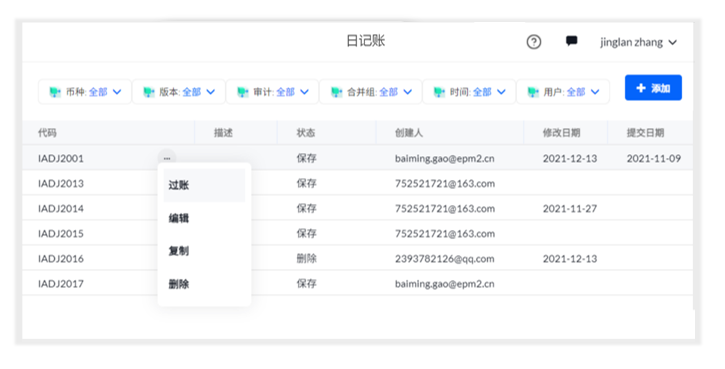This screenshot has height=369, width=725.
Task: Select the IADJ2015 code cell
Action: [61, 234]
